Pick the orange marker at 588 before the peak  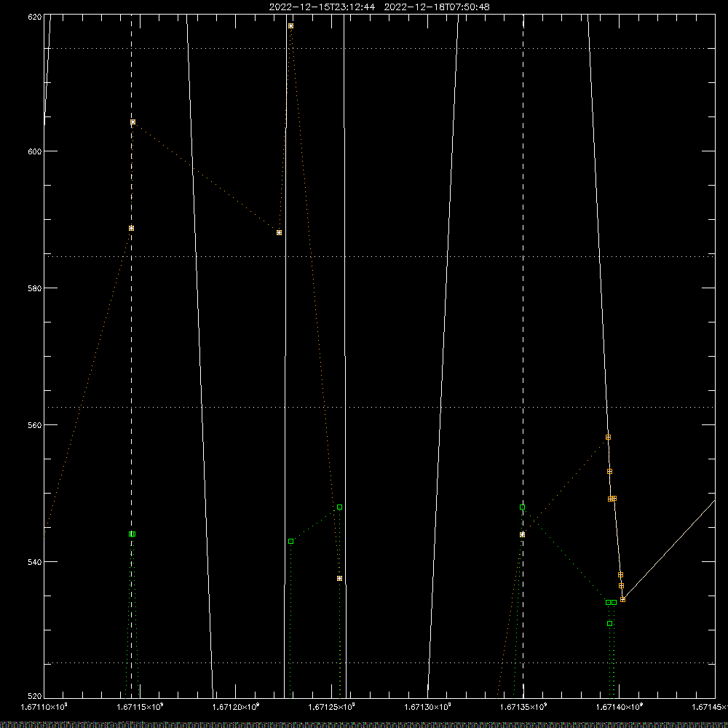coord(279,232)
